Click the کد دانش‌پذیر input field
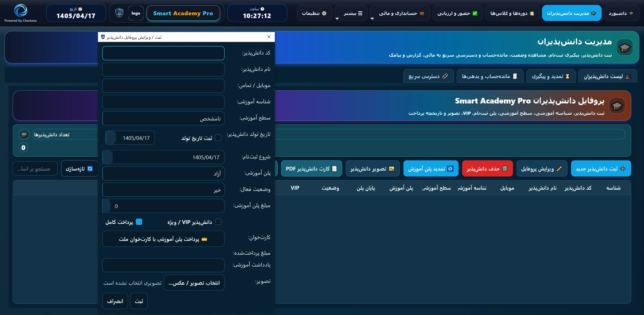The image size is (644, 315). (x=163, y=53)
